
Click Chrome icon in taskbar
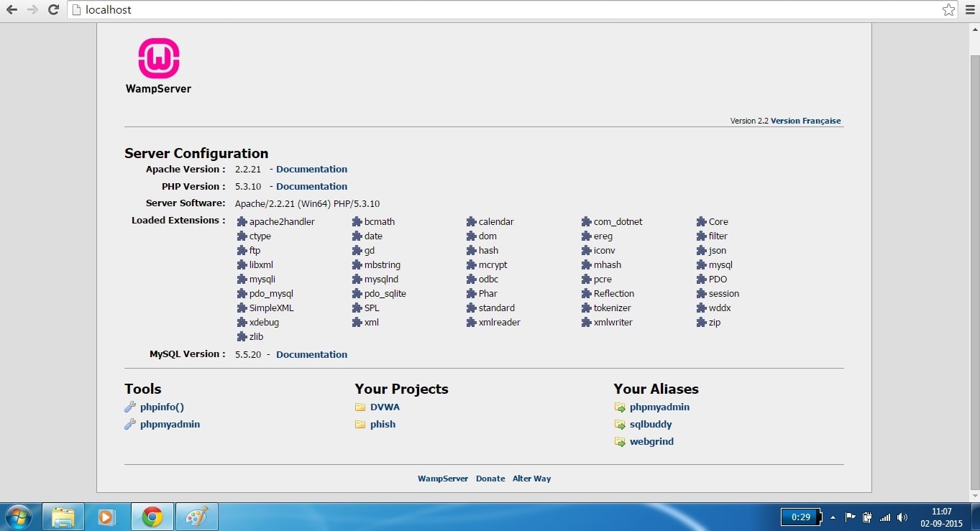click(152, 517)
